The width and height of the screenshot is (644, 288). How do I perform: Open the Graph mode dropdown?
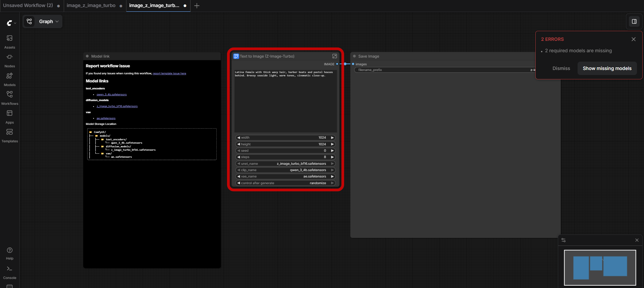pos(49,21)
